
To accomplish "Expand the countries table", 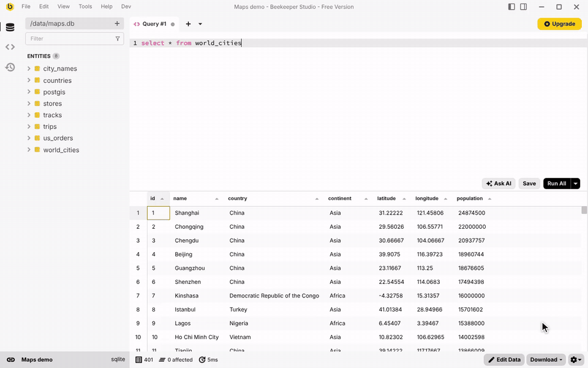I will tap(29, 80).
